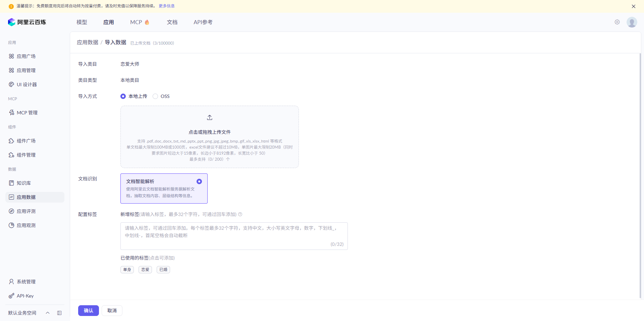The width and height of the screenshot is (644, 321).
Task: Click the flame icon beside MCP
Action: point(147,22)
